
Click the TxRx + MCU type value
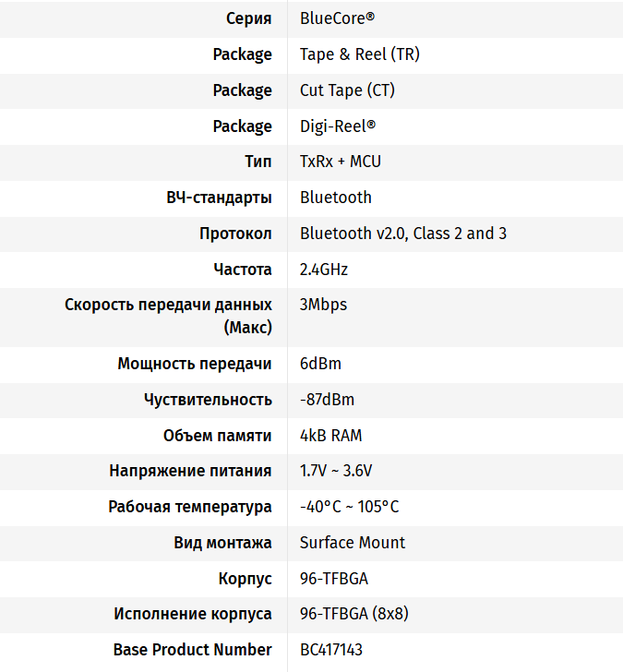(x=341, y=162)
